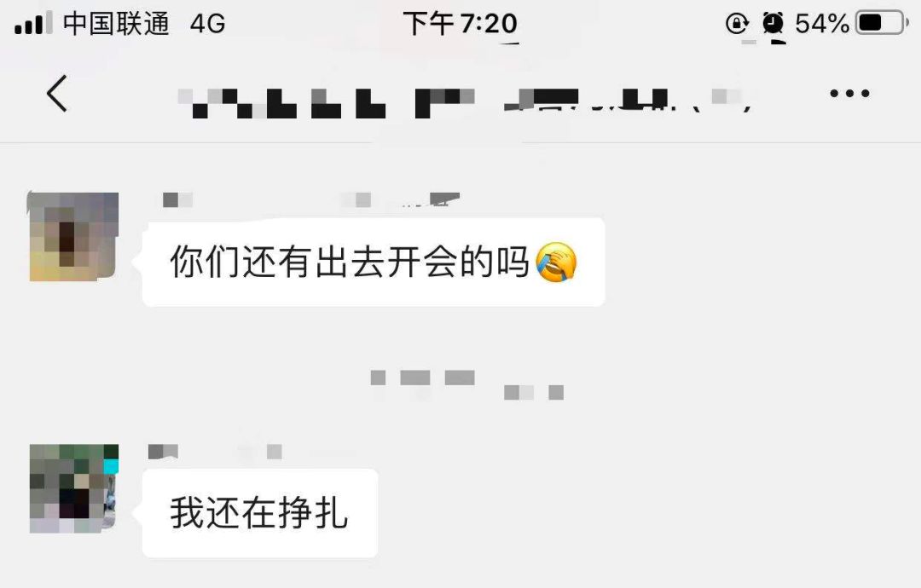Image resolution: width=921 pixels, height=588 pixels.
Task: Tap the blurred name above the first message
Action: pos(311,200)
